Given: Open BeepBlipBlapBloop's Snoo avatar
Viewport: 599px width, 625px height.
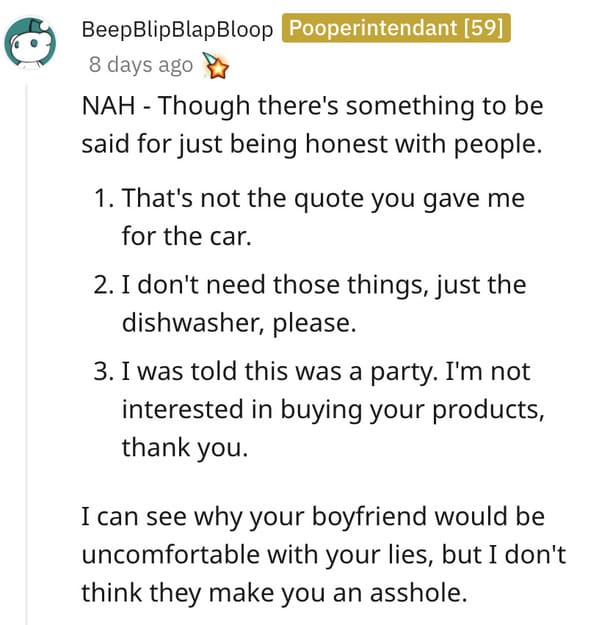Looking at the screenshot, I should (30, 43).
